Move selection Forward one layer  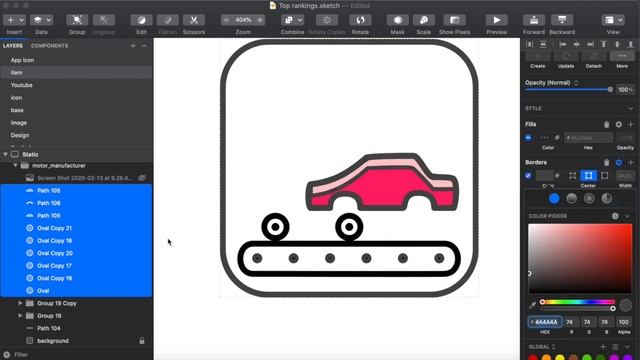(534, 20)
